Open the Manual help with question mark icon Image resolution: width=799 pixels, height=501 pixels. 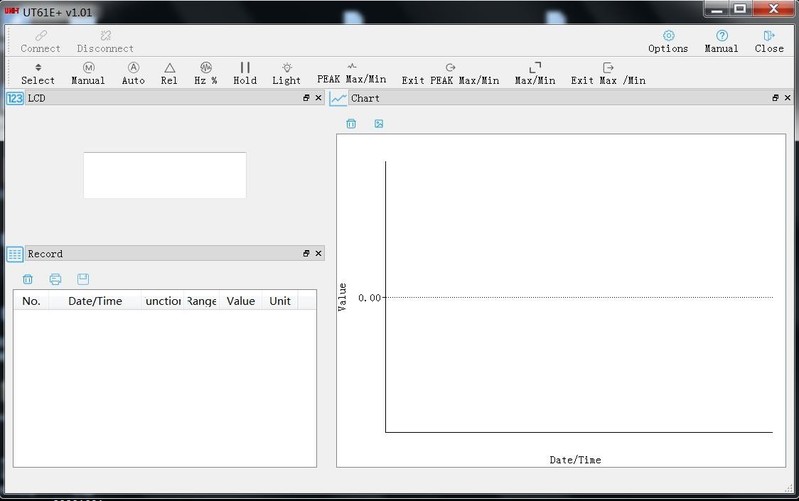tap(721, 36)
